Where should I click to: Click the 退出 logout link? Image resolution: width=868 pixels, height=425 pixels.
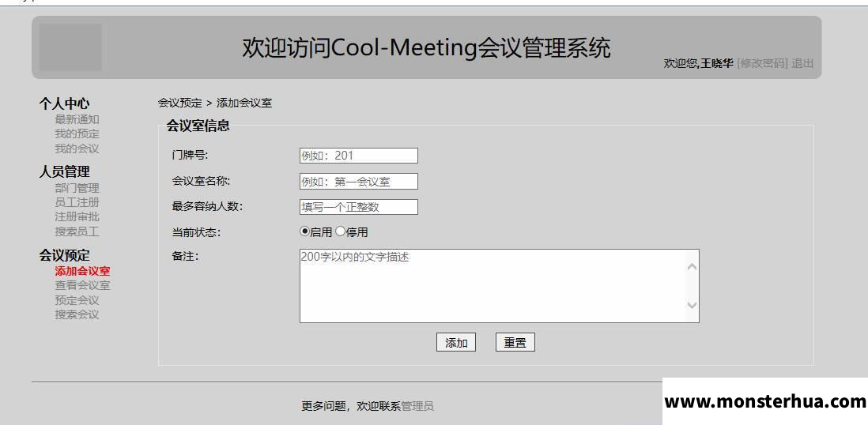click(x=802, y=63)
